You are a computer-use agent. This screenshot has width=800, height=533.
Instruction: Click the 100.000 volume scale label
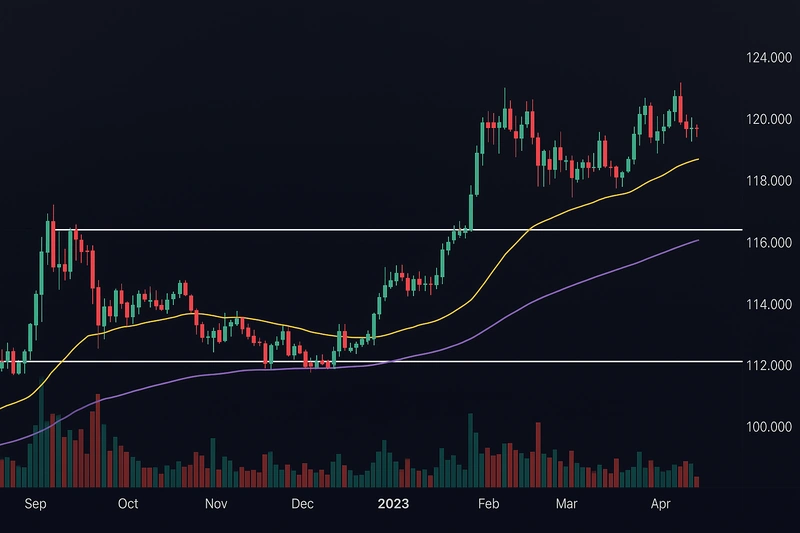pyautogui.click(x=769, y=427)
